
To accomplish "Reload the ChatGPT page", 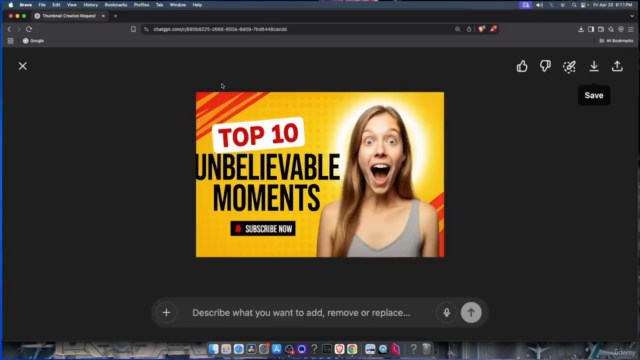I will point(29,29).
